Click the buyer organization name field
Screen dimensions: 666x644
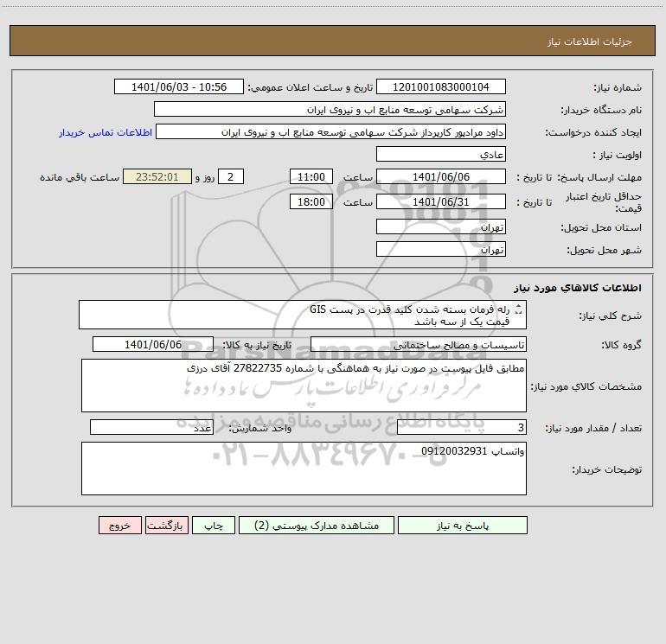330,109
